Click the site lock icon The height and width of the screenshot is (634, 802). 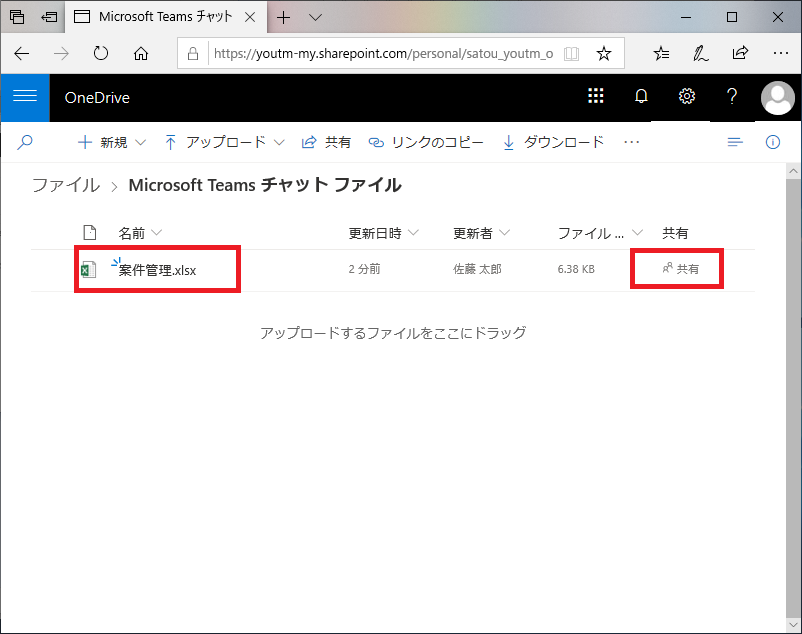coord(193,53)
